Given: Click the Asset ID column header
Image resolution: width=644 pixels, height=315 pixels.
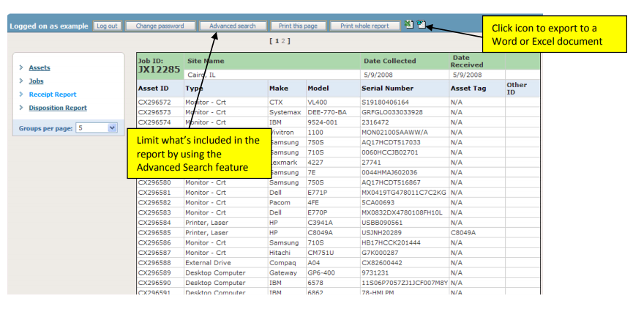Looking at the screenshot, I should tap(154, 88).
